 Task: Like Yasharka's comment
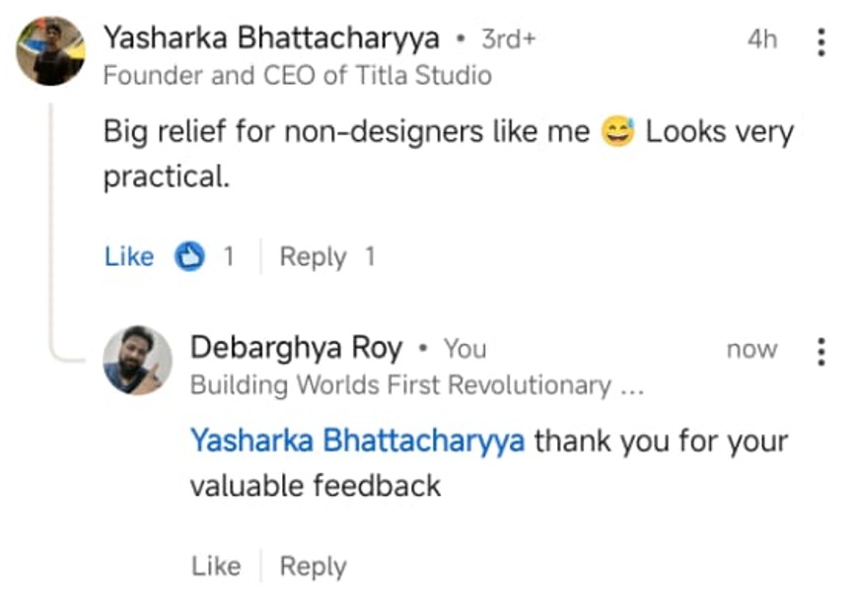[129, 257]
